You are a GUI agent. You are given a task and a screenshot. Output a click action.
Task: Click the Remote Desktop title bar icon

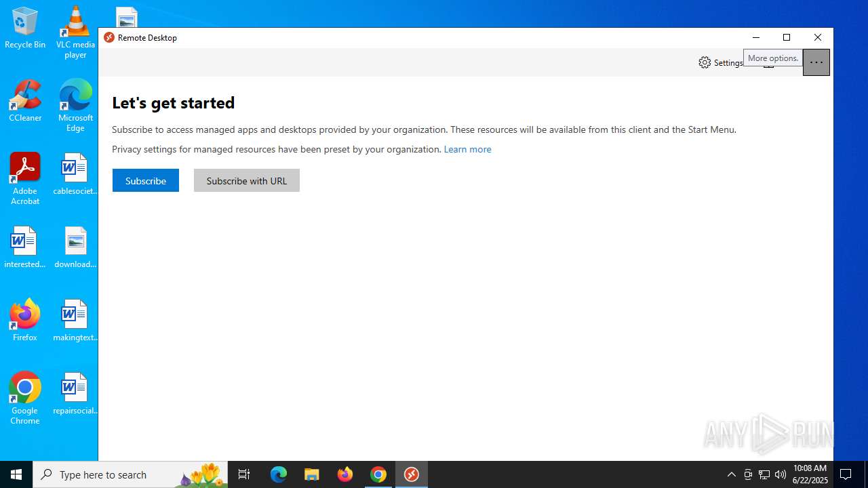coord(109,37)
